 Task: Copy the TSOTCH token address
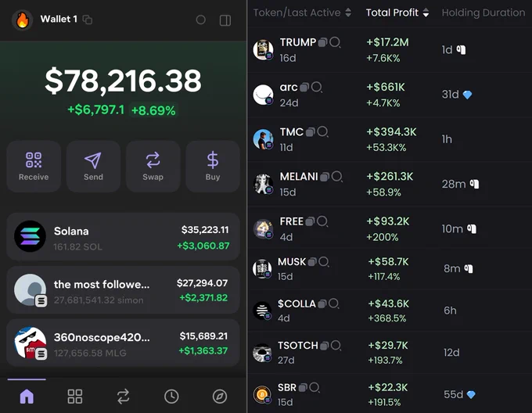tap(325, 345)
